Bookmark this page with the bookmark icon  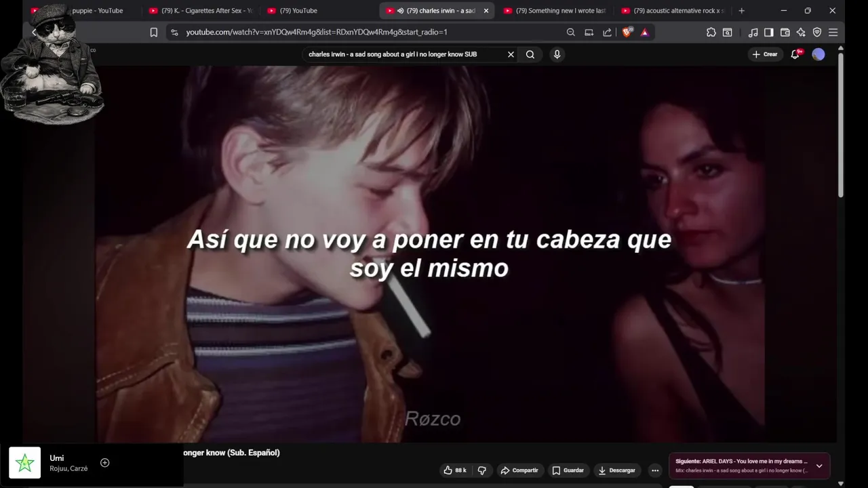coord(154,32)
